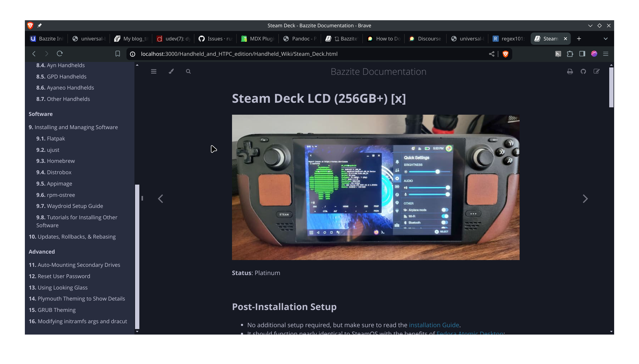
Task: Open the documentation search icon
Action: tap(188, 71)
